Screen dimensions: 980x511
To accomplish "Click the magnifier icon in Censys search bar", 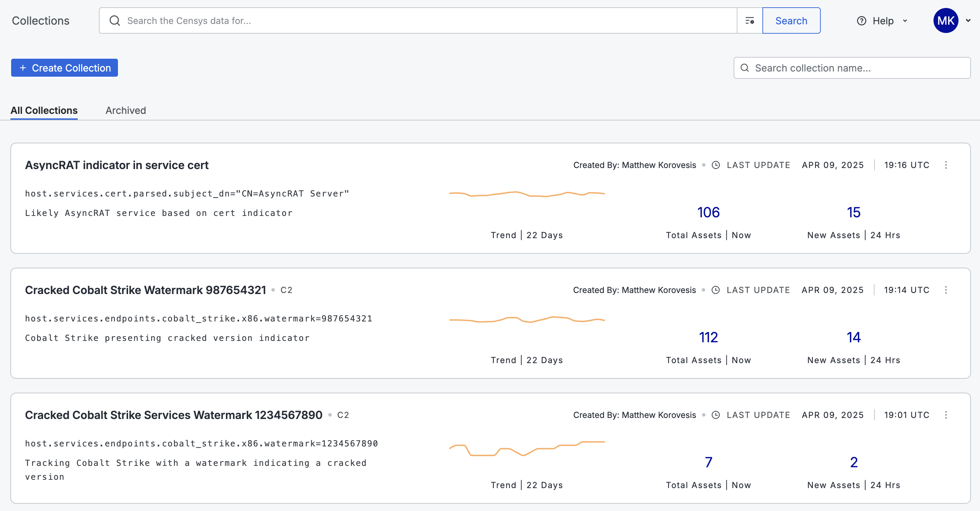I will point(115,20).
